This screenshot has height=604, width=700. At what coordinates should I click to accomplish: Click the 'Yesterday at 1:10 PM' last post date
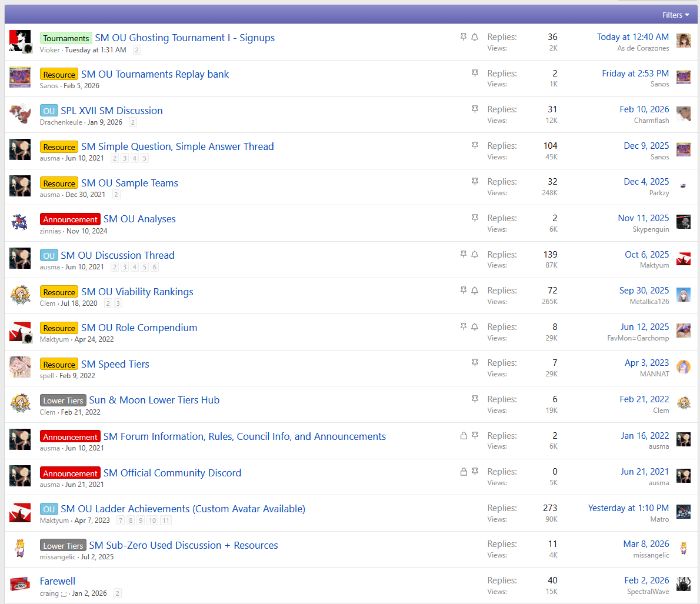pos(628,508)
